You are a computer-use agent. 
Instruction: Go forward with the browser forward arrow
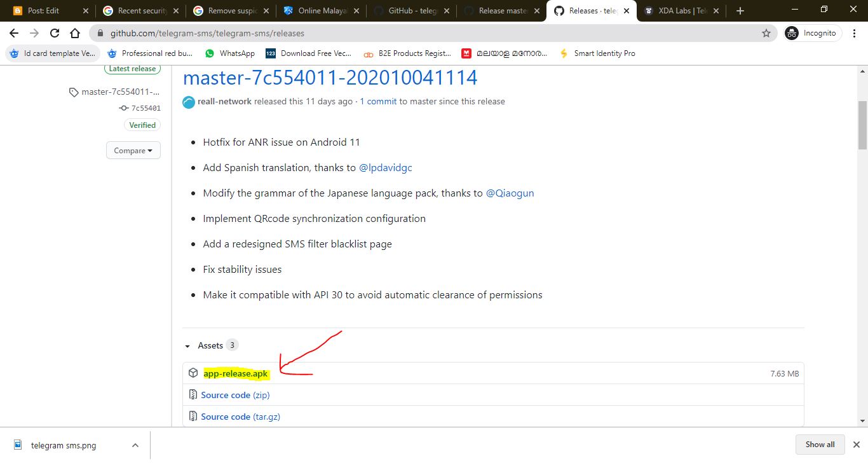coord(34,33)
